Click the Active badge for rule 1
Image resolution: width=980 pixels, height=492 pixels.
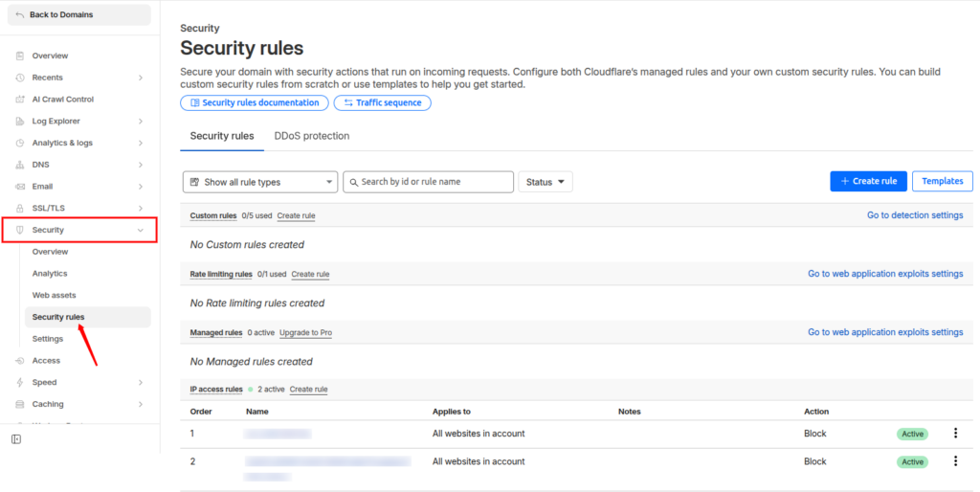pyautogui.click(x=912, y=434)
